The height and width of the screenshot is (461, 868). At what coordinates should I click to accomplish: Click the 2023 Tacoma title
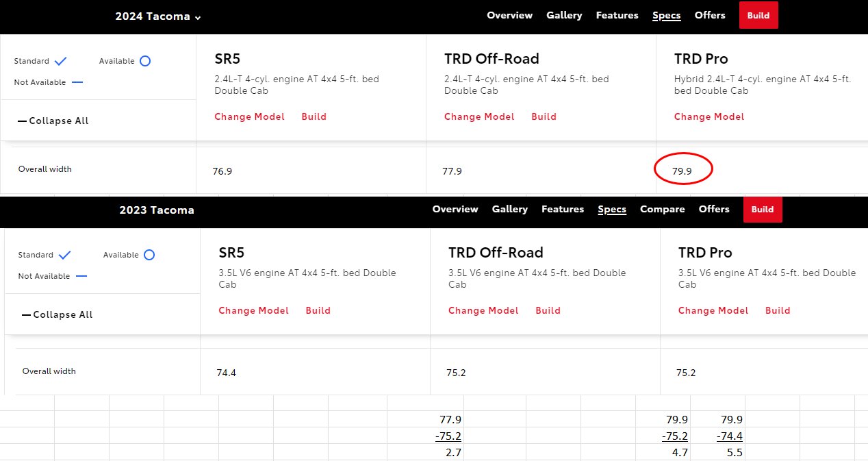157,210
